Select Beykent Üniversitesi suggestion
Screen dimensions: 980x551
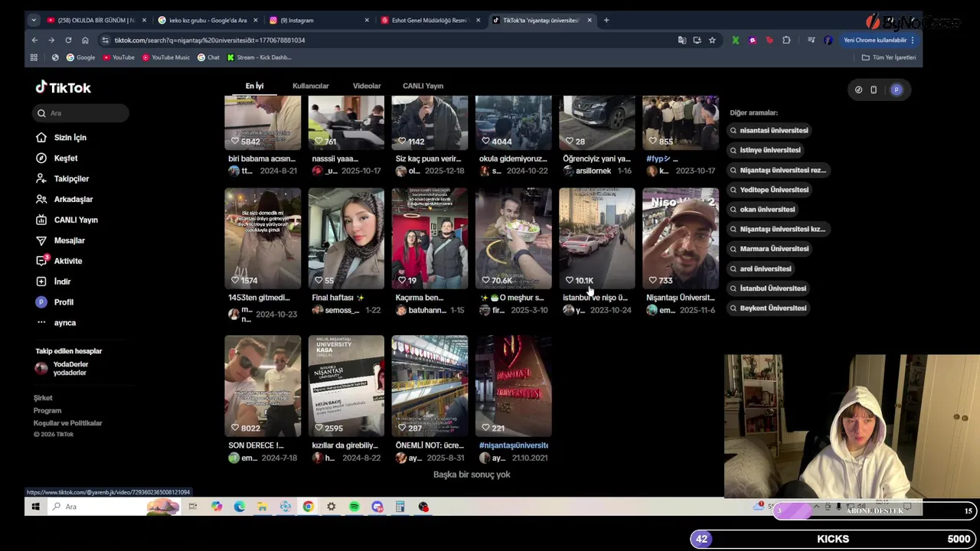click(769, 308)
